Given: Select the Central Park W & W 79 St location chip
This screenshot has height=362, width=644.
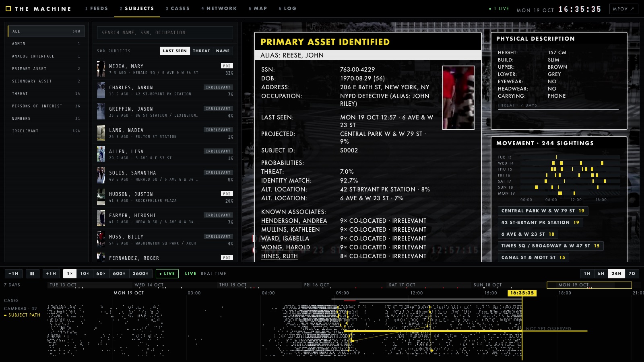Looking at the screenshot, I should (543, 211).
